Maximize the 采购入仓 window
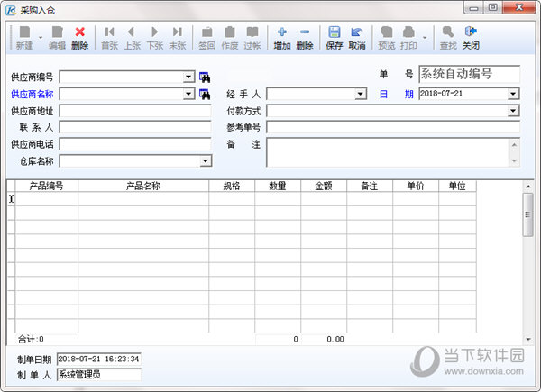This screenshot has width=541, height=392. click(x=493, y=7)
